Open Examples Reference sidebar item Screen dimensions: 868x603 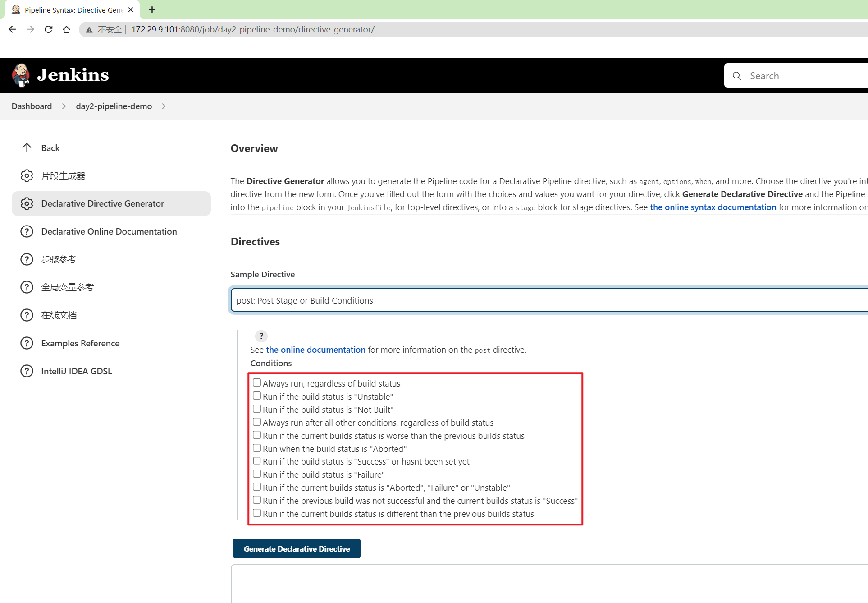(x=111, y=343)
